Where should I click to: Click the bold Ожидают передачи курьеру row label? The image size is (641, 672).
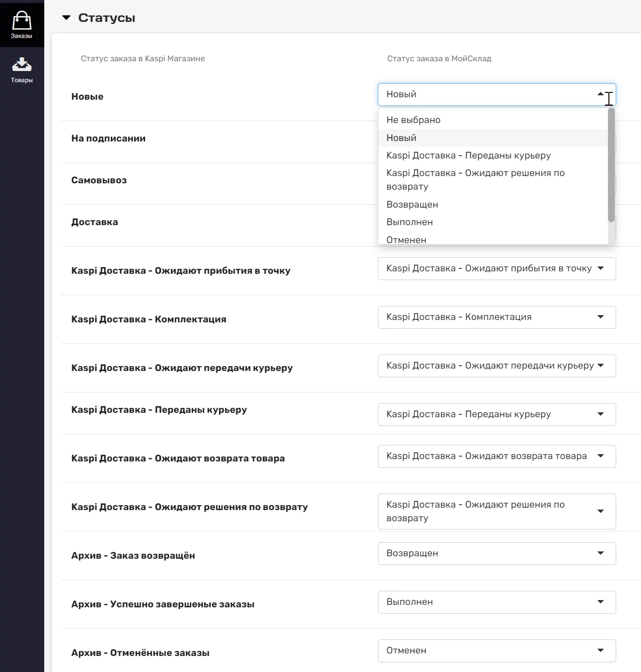coord(182,368)
